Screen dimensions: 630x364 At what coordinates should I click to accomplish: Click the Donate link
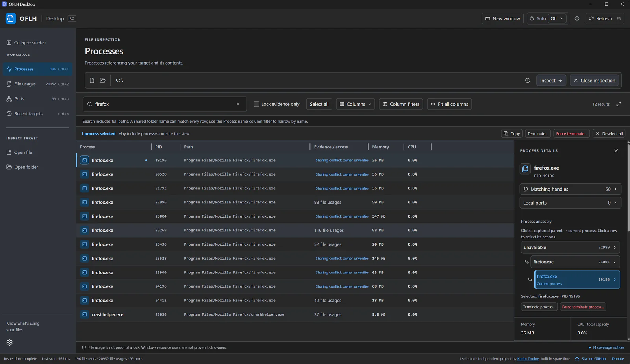click(x=617, y=359)
